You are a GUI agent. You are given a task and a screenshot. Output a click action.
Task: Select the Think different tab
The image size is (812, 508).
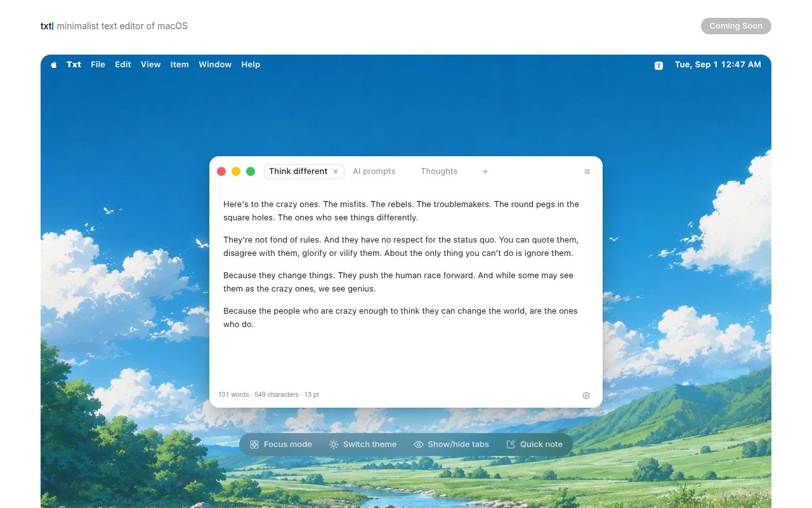tap(298, 171)
